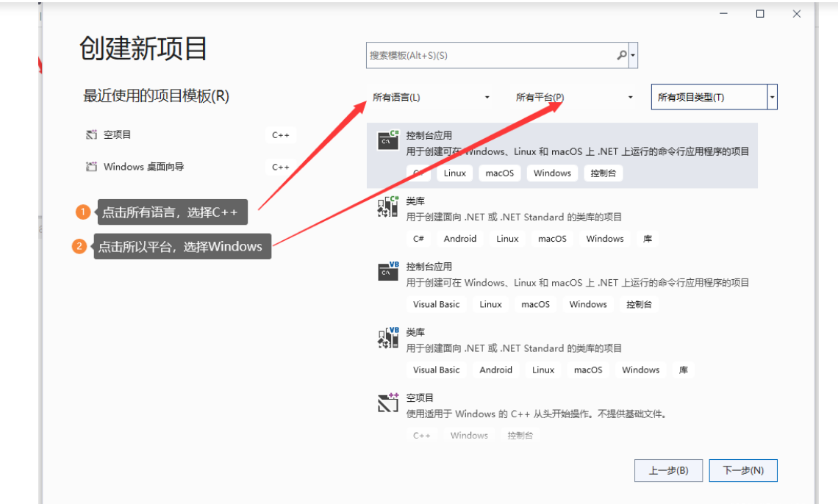This screenshot has width=838, height=504.
Task: Click Windows tag under 空项目 template
Action: 469,436
